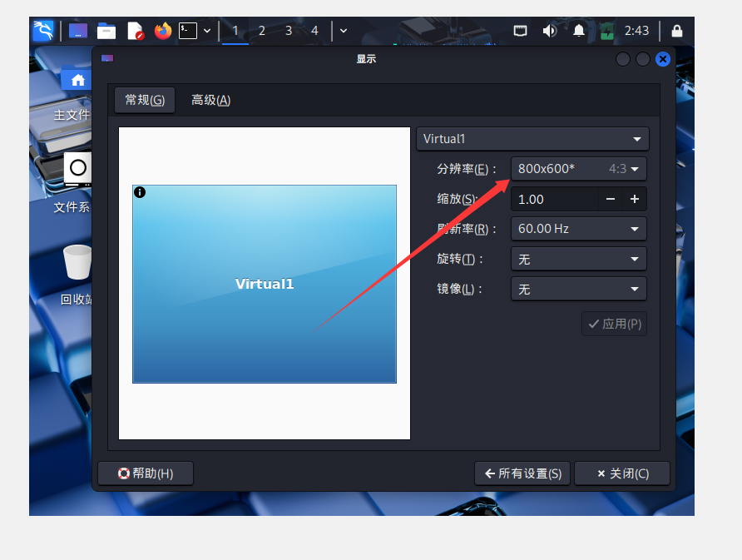Screen dimensions: 742x560
Task: Click the scale value field showing 1.00
Action: click(x=553, y=199)
